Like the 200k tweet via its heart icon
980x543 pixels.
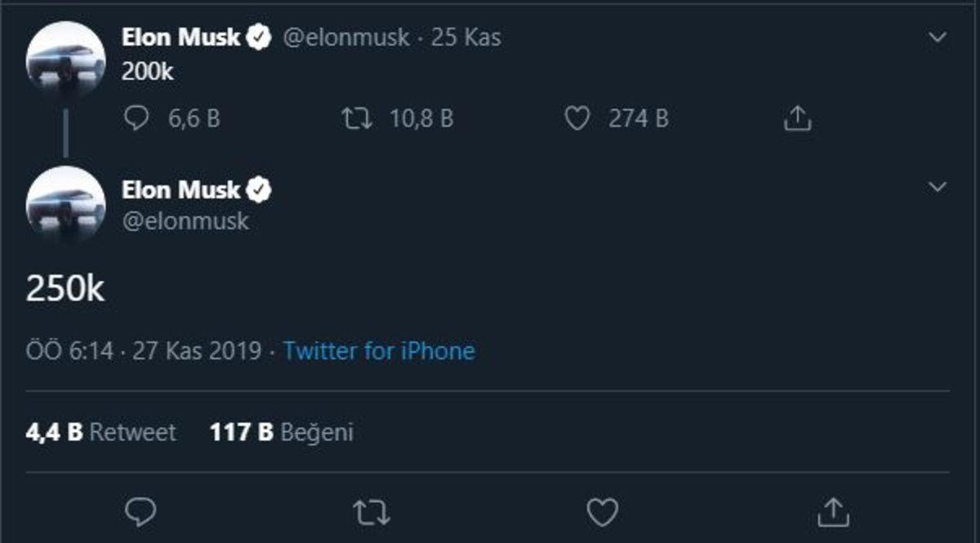pyautogui.click(x=580, y=119)
